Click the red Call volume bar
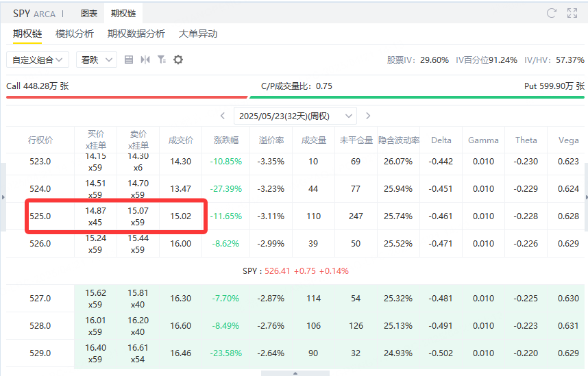This screenshot has height=376, width=588. tap(127, 97)
